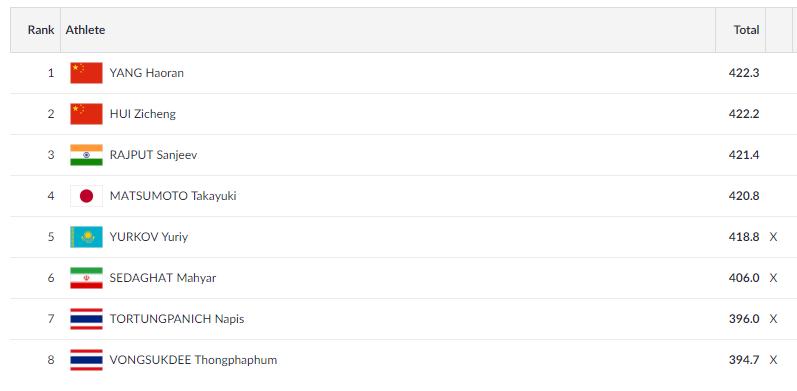This screenshot has height=391, width=797.
Task: Click the Athlete column header
Action: [x=85, y=30]
